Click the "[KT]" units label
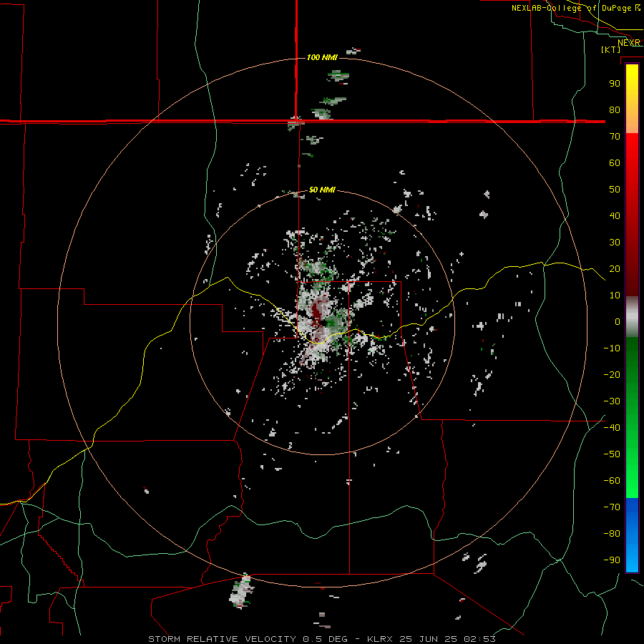 [x=611, y=49]
